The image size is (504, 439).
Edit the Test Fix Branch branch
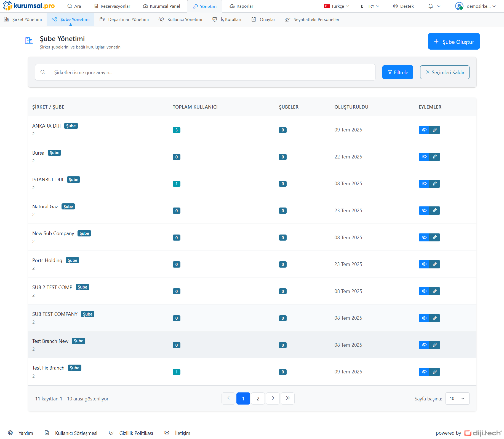pyautogui.click(x=435, y=372)
